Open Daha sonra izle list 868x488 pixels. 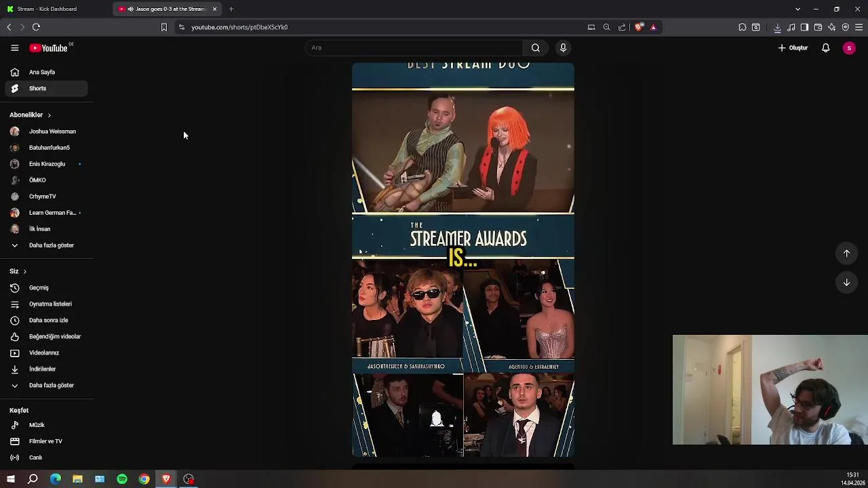tap(46, 320)
